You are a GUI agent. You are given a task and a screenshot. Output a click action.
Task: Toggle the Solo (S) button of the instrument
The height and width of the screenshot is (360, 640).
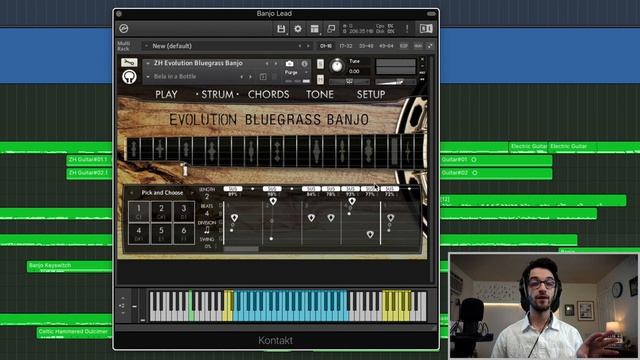click(320, 64)
